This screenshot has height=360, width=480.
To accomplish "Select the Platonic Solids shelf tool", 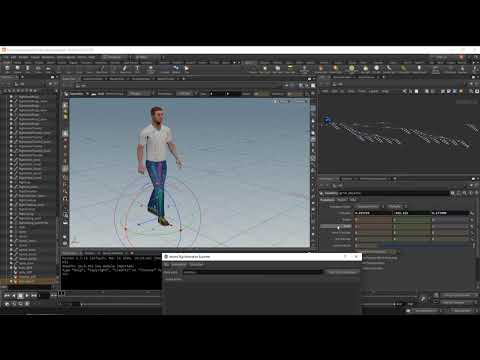I will tap(151, 69).
